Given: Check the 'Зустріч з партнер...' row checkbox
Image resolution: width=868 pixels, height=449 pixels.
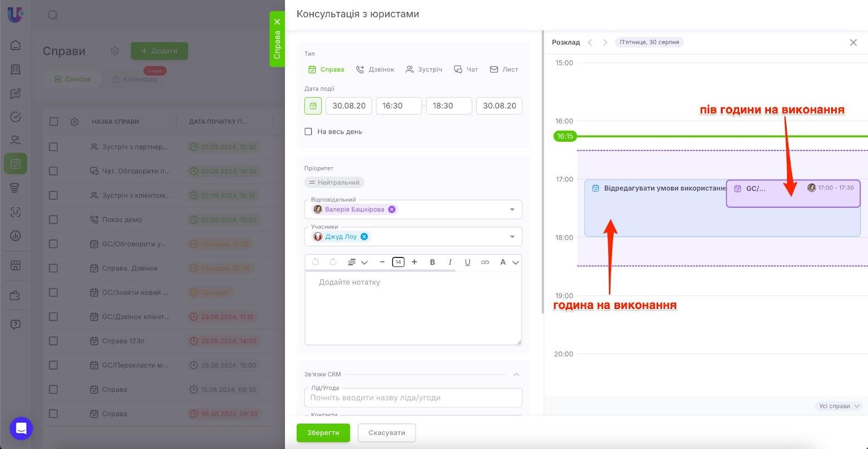Looking at the screenshot, I should tap(53, 147).
